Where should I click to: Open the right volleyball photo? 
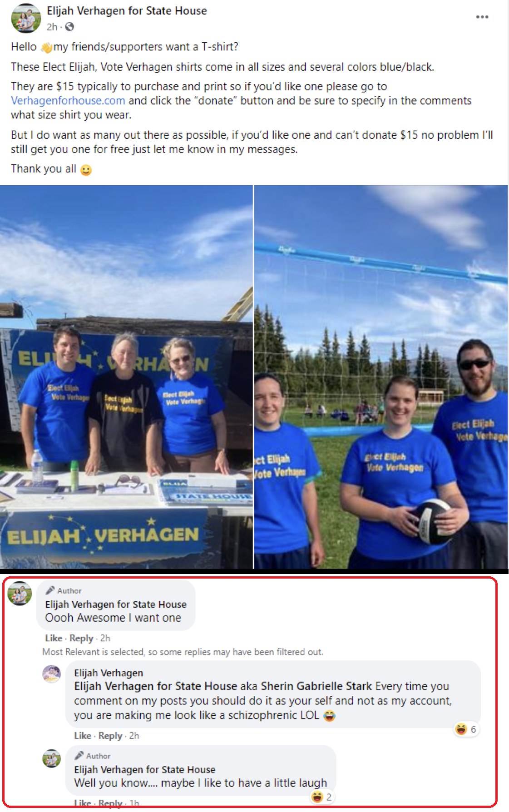(381, 376)
